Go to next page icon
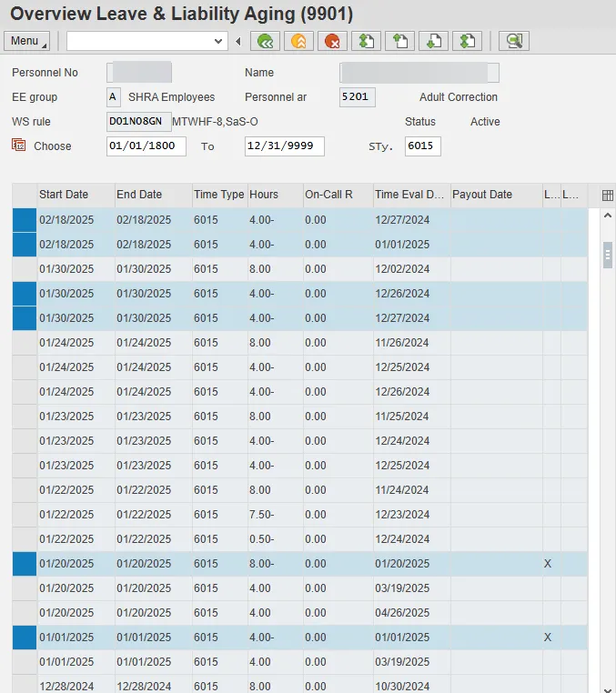616x693 pixels. 433,41
